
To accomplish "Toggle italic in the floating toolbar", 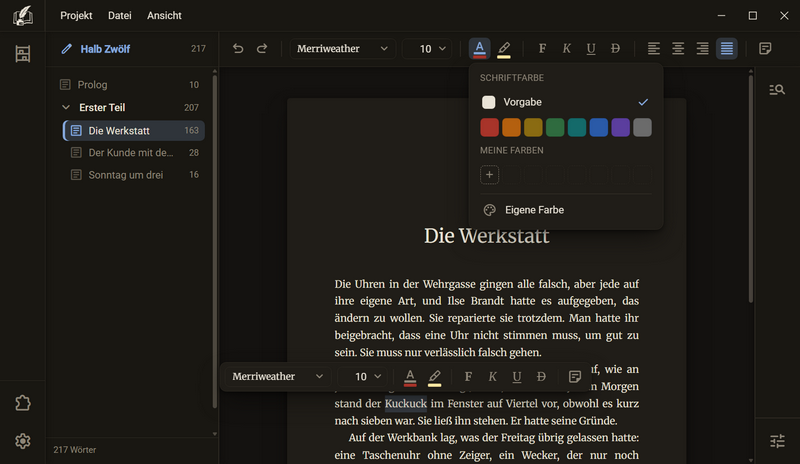I will pyautogui.click(x=492, y=377).
